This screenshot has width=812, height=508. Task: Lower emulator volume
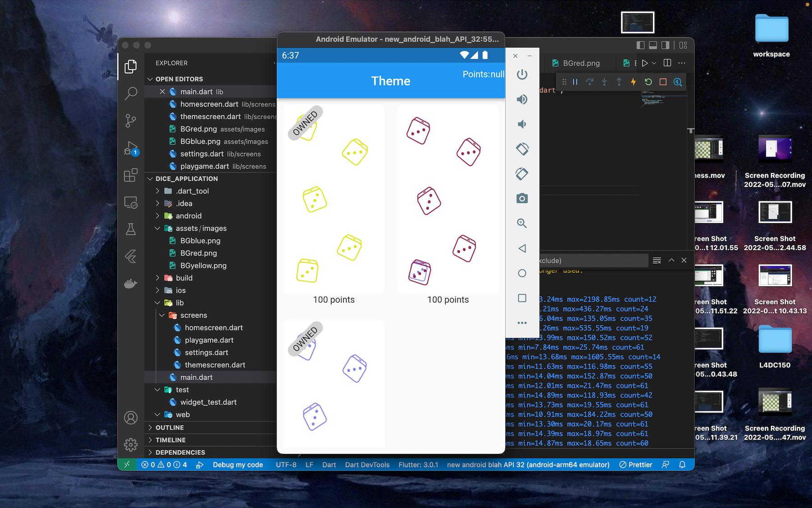click(x=522, y=124)
